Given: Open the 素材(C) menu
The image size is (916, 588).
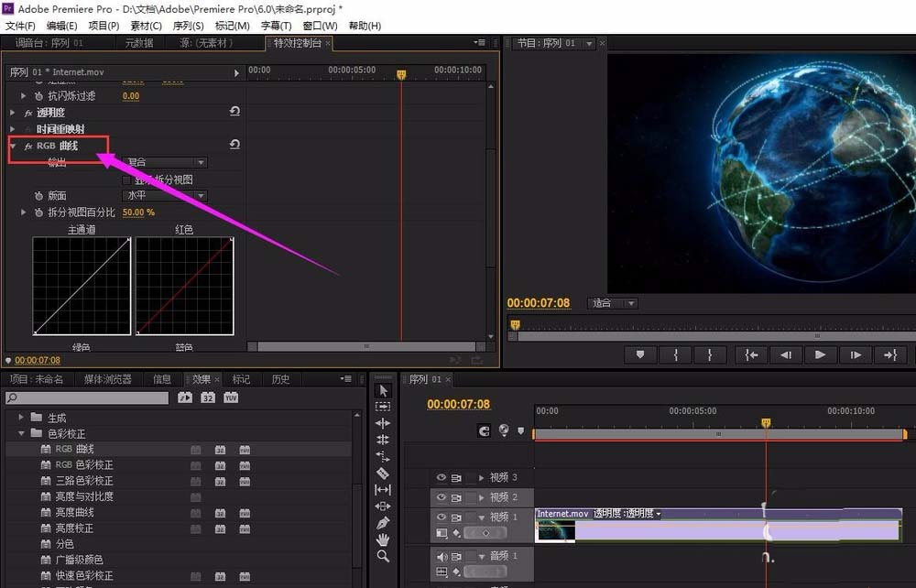Looking at the screenshot, I should click(x=146, y=26).
